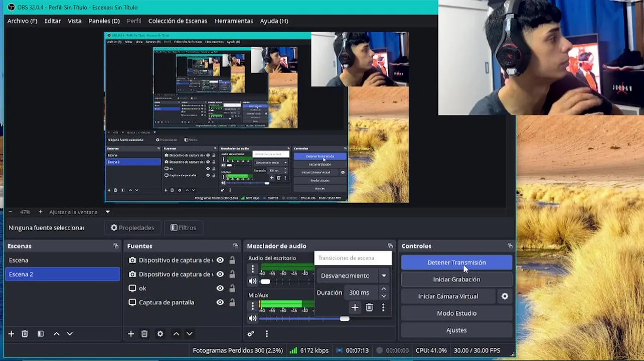Select the 'Escena' scene
Image resolution: width=644 pixels, height=361 pixels.
[63, 260]
